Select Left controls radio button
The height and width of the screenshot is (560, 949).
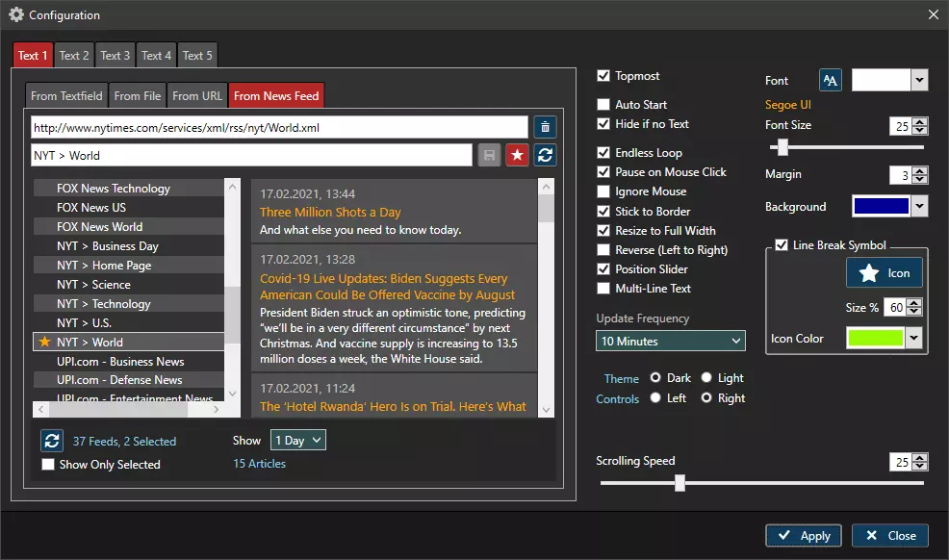point(655,397)
